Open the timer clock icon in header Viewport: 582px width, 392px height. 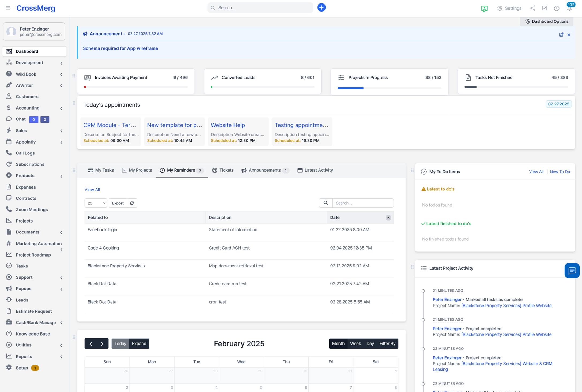click(557, 8)
